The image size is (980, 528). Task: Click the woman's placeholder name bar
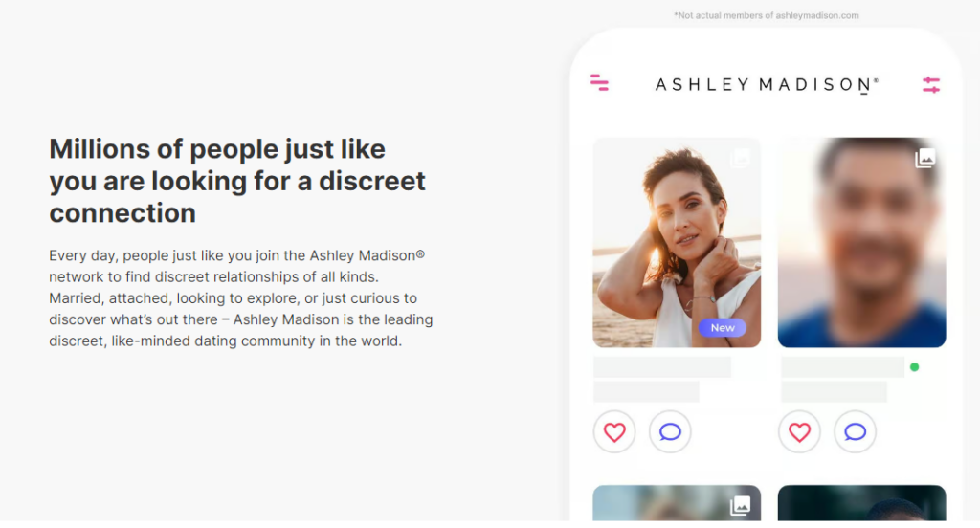coord(662,367)
